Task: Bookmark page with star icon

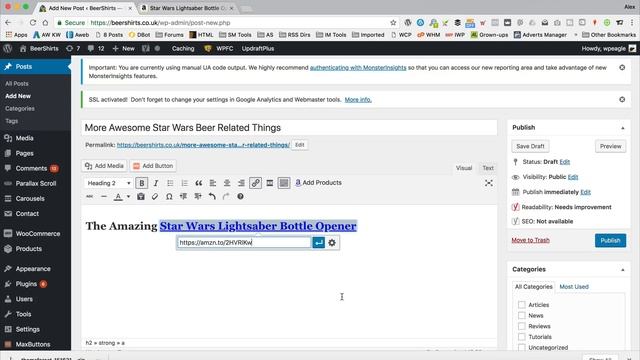Action: [393, 22]
